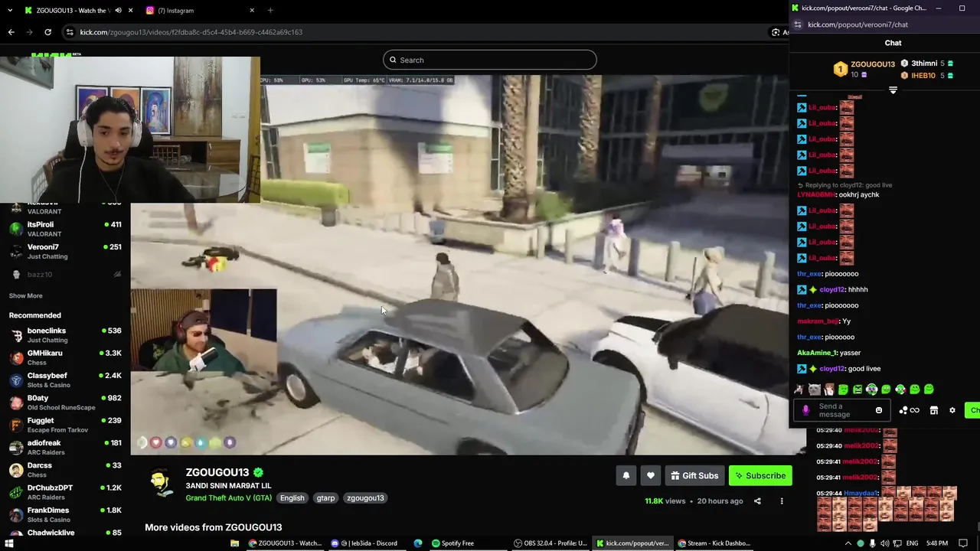Click the Send a message chat input

tap(842, 410)
